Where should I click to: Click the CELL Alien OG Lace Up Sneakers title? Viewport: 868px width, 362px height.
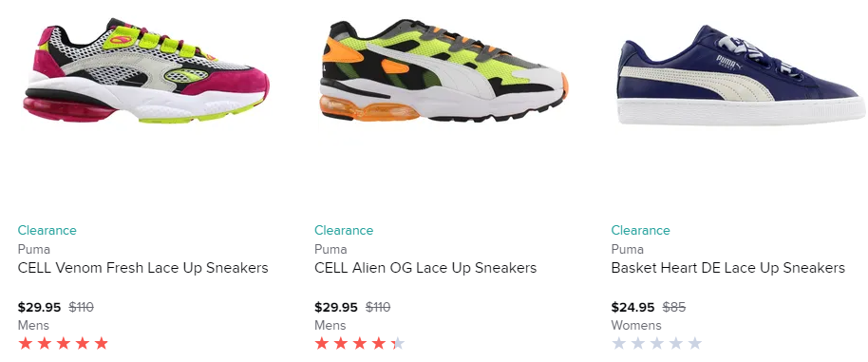[x=425, y=268]
